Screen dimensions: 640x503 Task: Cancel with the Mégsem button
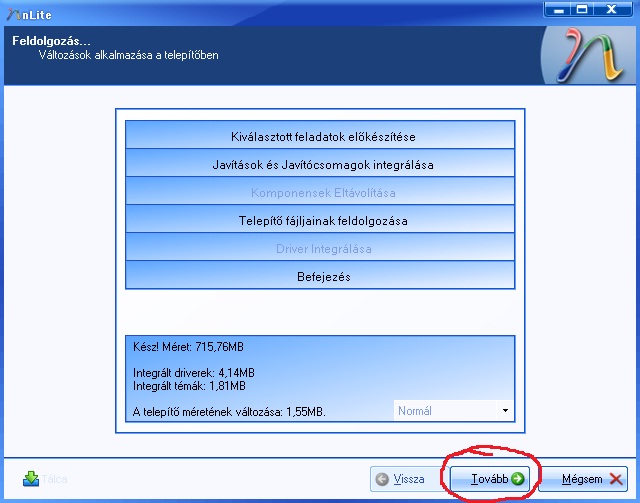(x=583, y=479)
